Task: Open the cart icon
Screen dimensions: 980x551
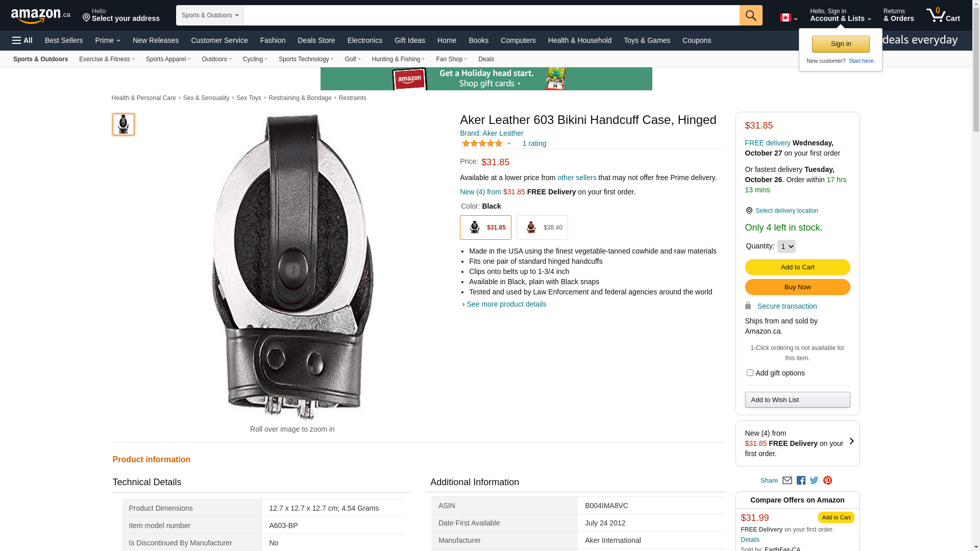Action: pyautogui.click(x=943, y=15)
